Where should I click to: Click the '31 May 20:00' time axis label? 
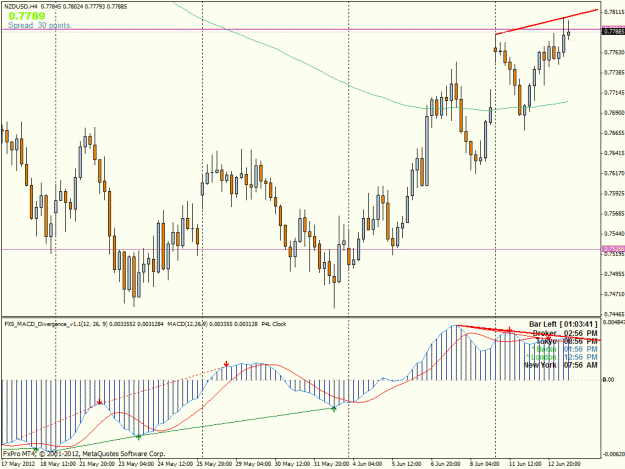coord(332,464)
